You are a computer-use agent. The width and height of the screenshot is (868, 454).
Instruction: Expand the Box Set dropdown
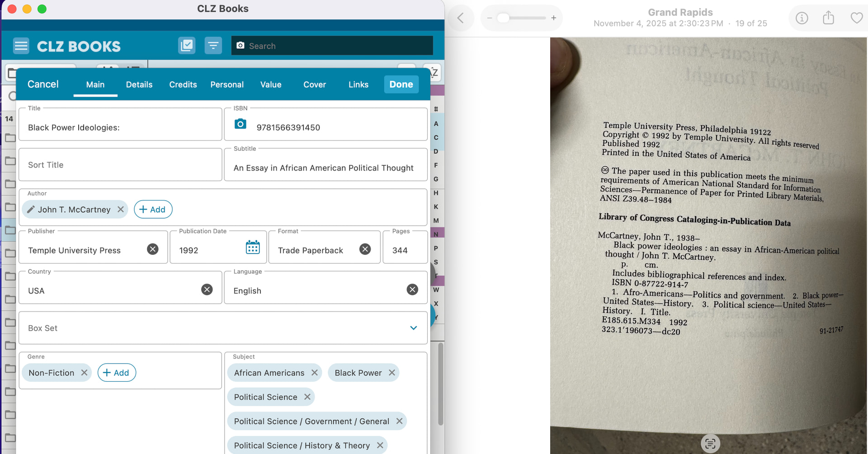click(x=413, y=328)
